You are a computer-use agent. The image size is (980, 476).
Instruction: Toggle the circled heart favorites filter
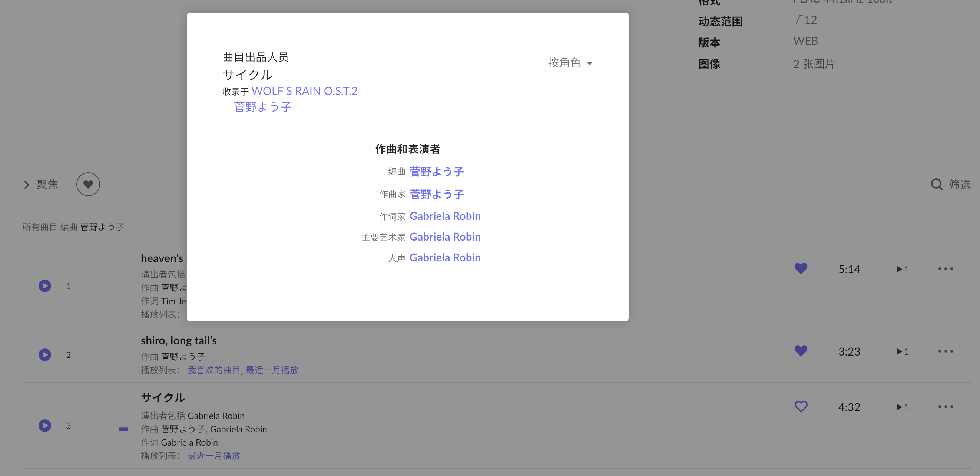88,185
